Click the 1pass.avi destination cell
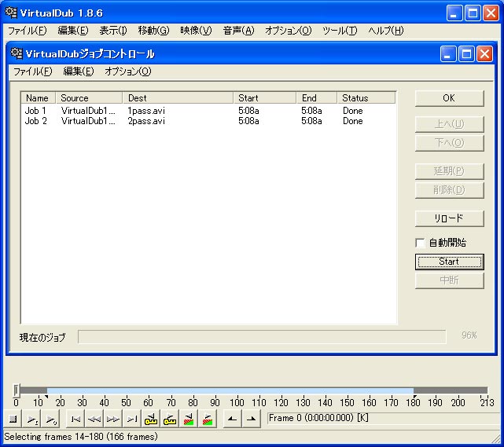This screenshot has width=504, height=447. tap(146, 111)
